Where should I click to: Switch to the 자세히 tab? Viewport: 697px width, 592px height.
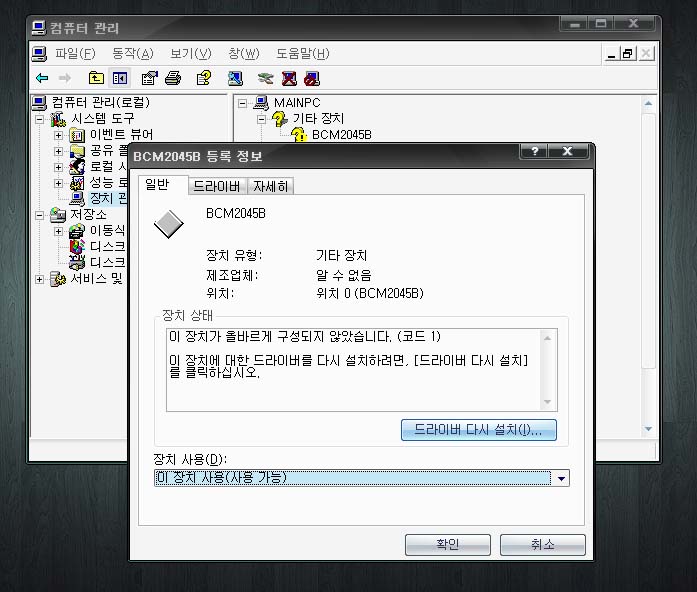[270, 186]
